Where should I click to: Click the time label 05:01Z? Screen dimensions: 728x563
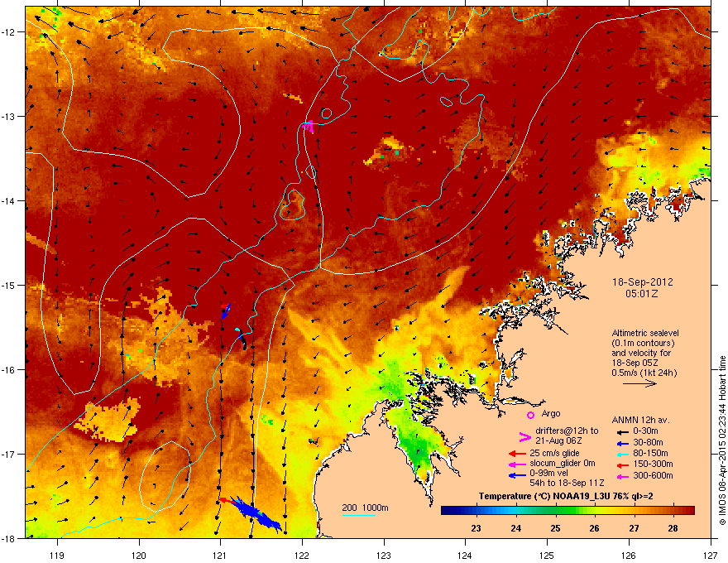(x=642, y=294)
